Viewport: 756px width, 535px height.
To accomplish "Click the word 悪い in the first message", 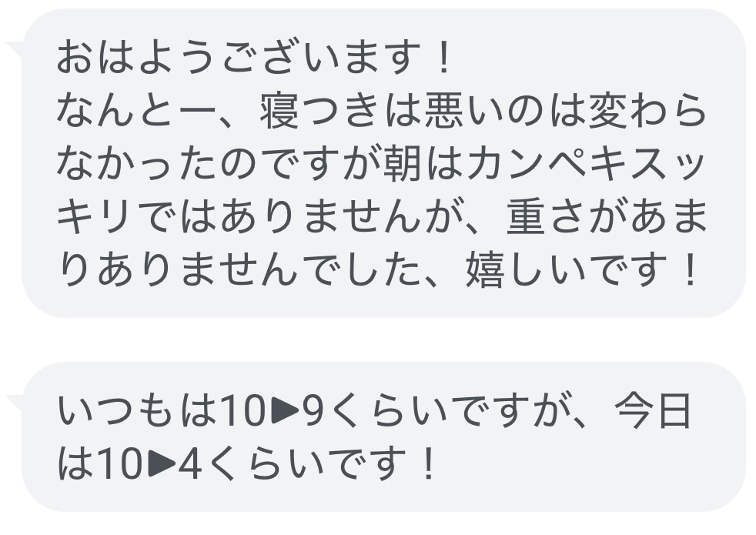I will (463, 112).
